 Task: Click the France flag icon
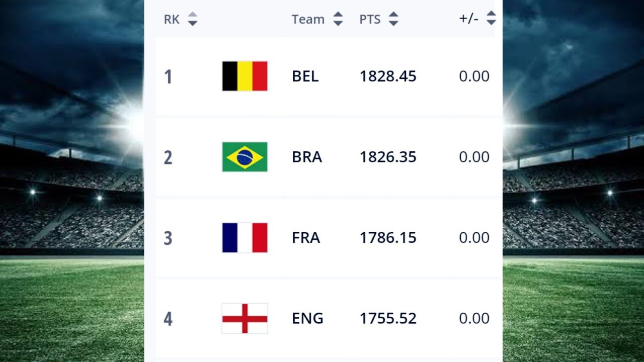click(x=245, y=238)
